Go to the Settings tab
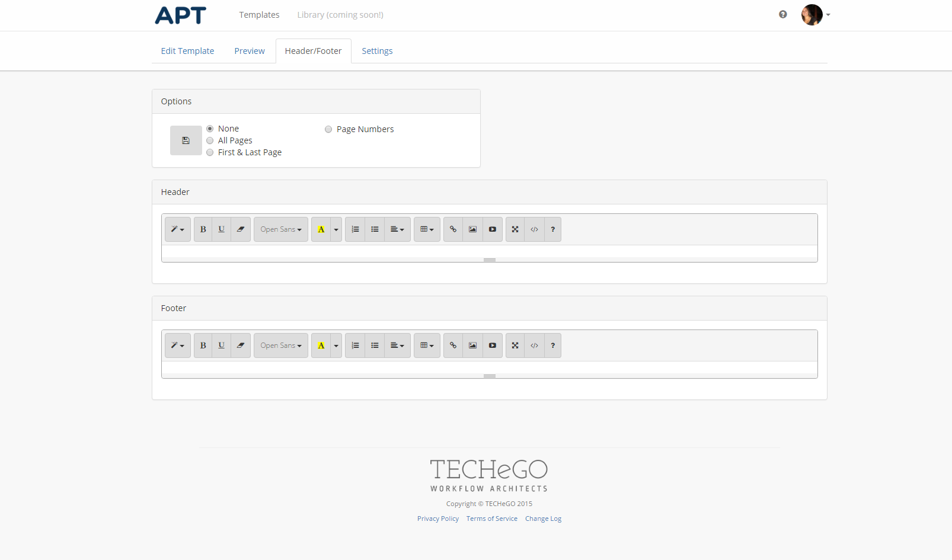The width and height of the screenshot is (952, 560). click(x=377, y=51)
